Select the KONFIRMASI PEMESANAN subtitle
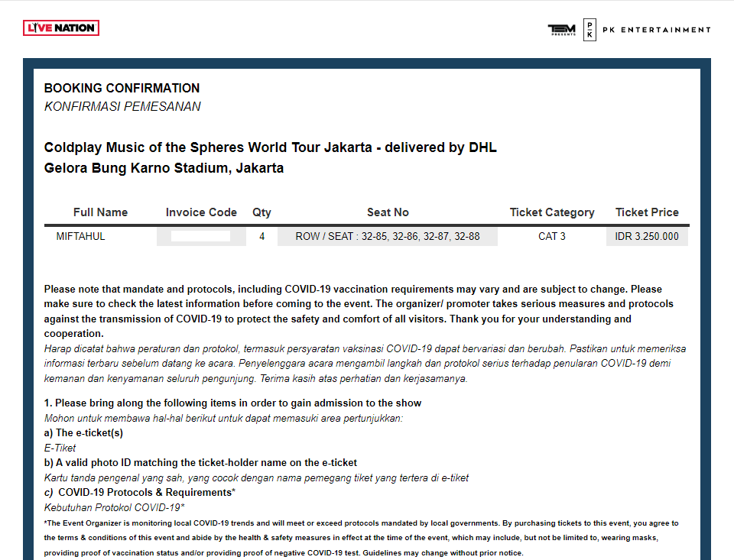The height and width of the screenshot is (560, 734). 122,107
